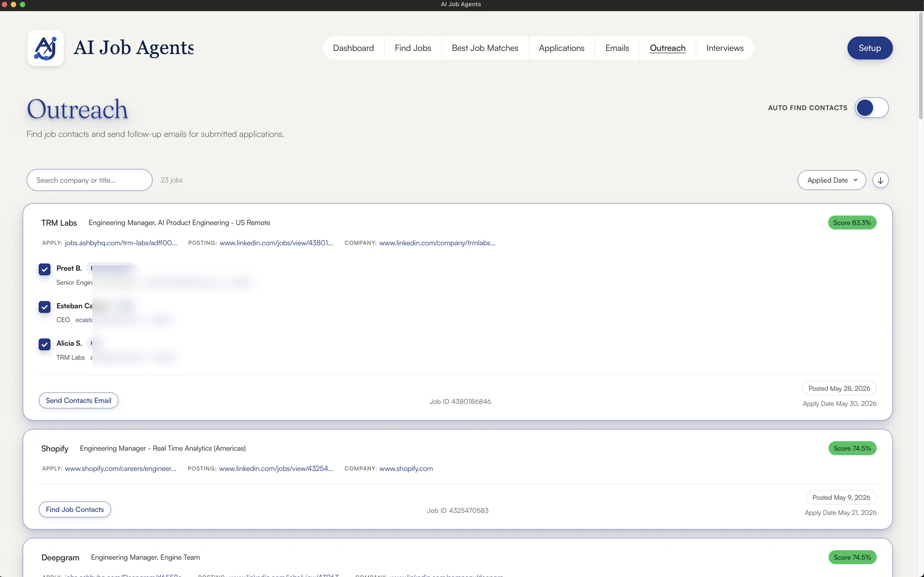This screenshot has height=577, width=924.
Task: Click 'Engineering Manager - Real Time Analytics' title
Action: point(163,448)
